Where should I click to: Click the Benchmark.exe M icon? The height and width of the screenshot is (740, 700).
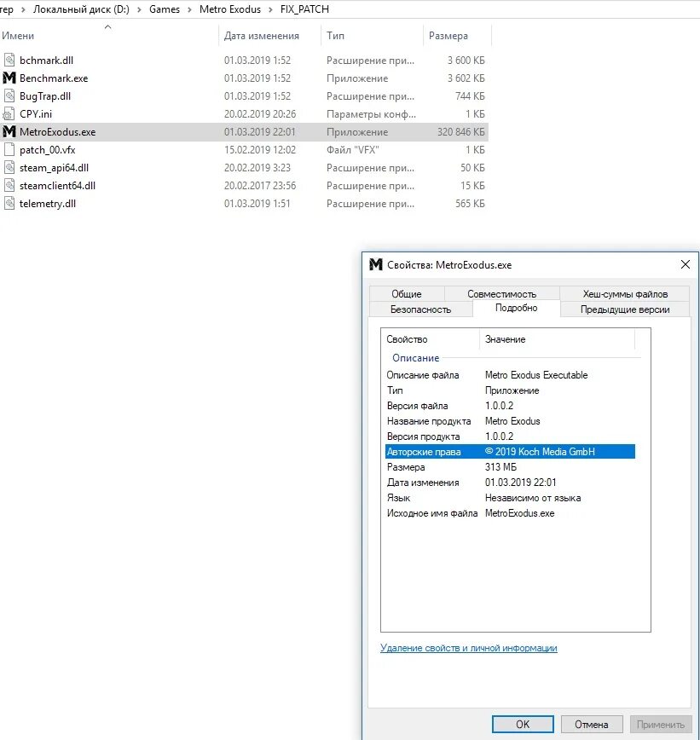click(9, 78)
